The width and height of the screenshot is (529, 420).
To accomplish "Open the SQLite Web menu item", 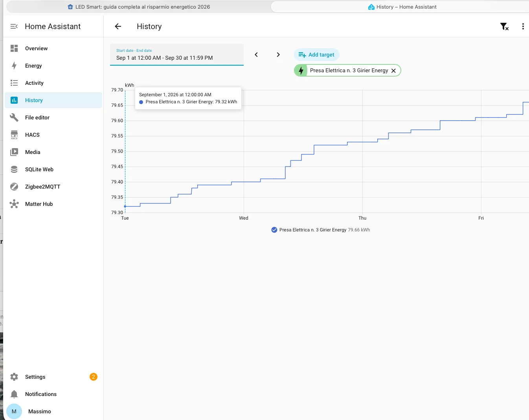I will tap(53, 169).
